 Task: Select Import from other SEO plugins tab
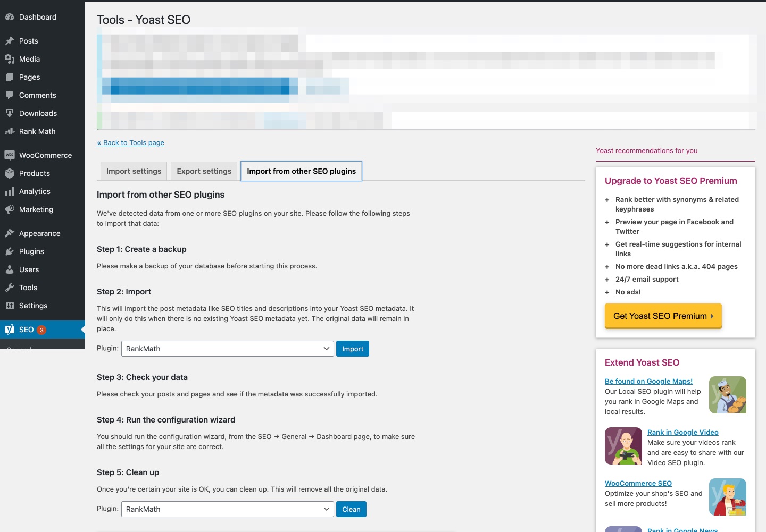[x=301, y=171]
